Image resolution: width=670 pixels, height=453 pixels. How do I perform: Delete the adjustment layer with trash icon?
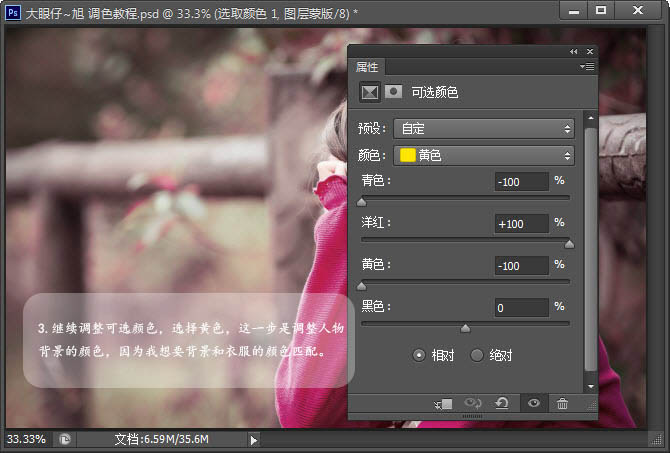pos(562,403)
